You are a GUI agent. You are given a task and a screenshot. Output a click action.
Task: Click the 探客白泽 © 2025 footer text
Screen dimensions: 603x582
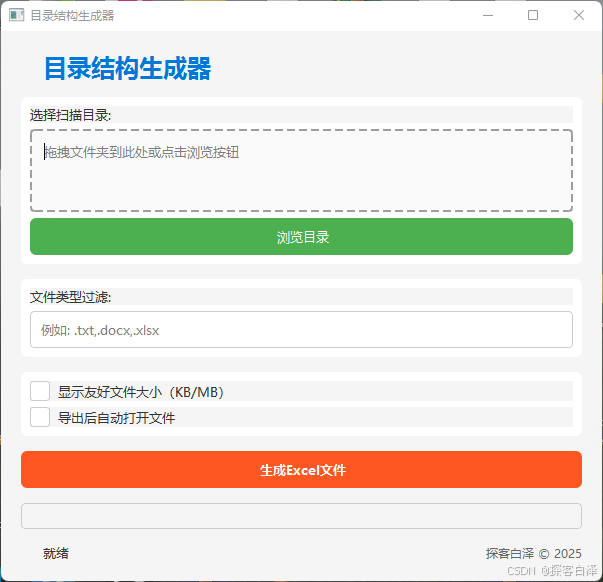[533, 553]
